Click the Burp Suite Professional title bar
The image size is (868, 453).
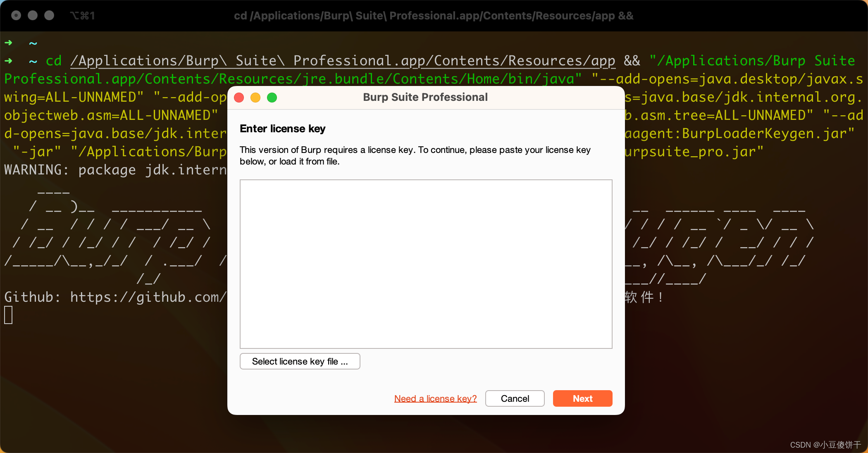(x=425, y=98)
